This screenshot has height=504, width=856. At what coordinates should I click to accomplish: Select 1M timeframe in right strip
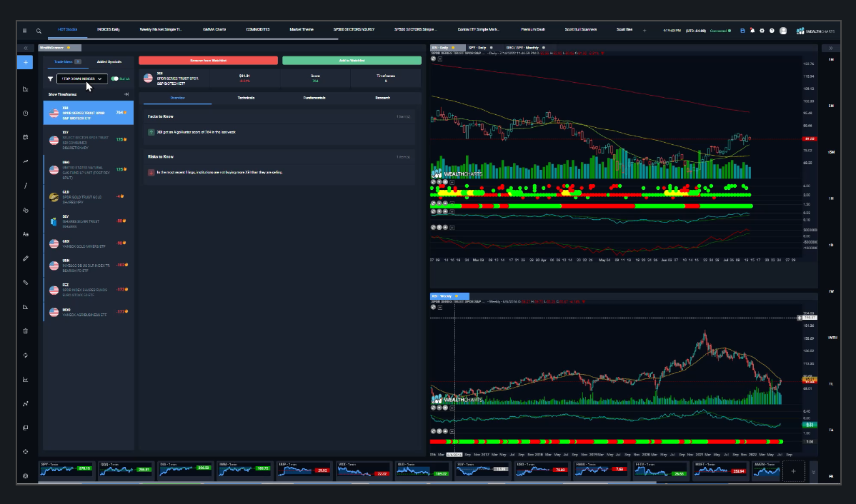(831, 59)
